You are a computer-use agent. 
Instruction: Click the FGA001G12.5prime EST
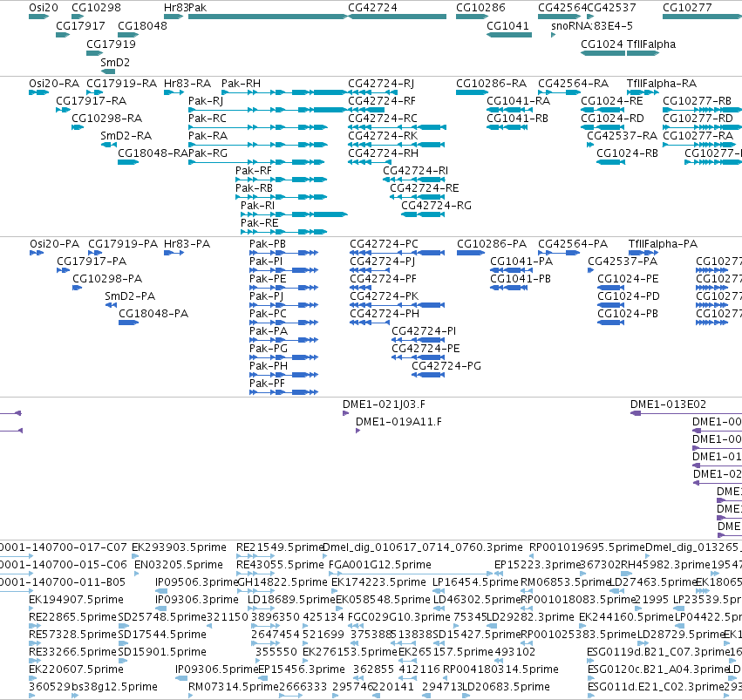411,574
